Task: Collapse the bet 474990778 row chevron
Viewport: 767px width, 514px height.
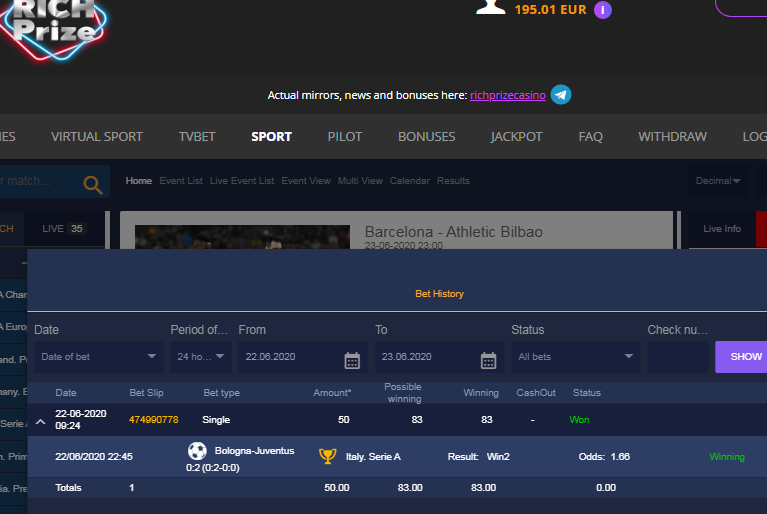Action: coord(41,422)
